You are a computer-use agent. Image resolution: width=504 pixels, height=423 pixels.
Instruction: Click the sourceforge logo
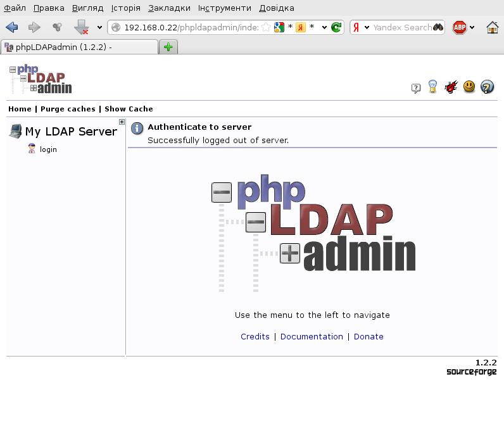(x=472, y=372)
